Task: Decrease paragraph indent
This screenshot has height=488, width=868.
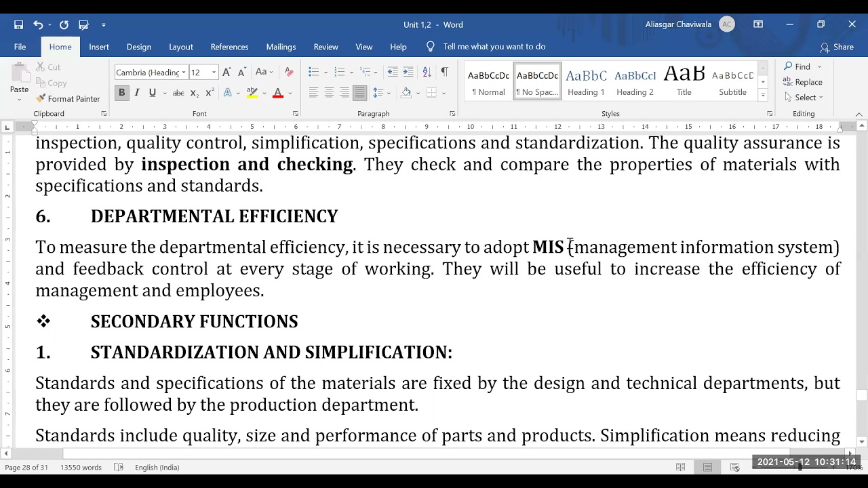Action: coord(393,72)
